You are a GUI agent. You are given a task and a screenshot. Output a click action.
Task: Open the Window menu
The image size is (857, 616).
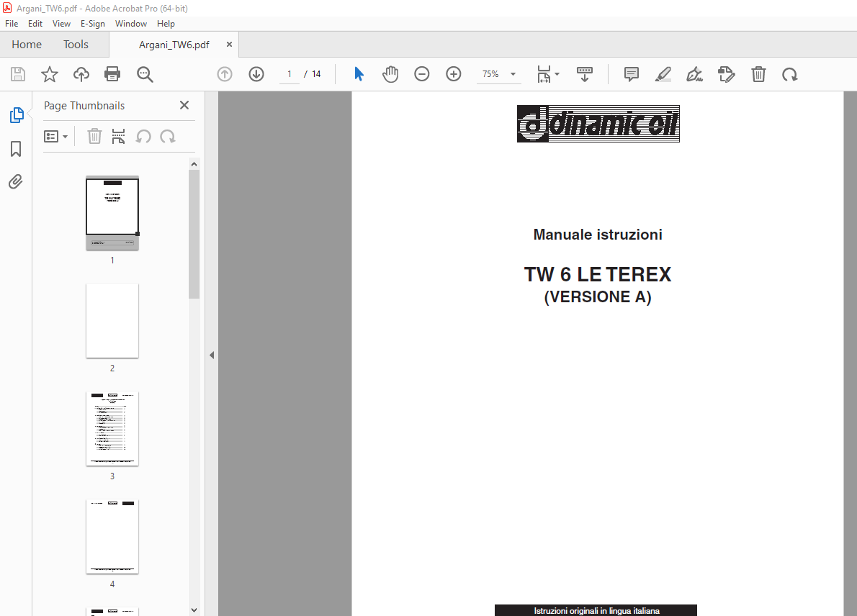click(x=130, y=24)
